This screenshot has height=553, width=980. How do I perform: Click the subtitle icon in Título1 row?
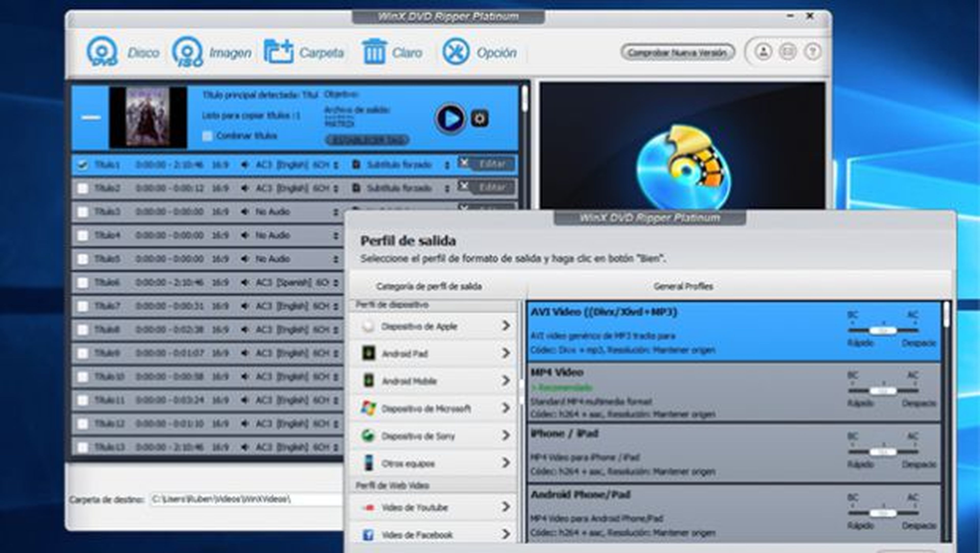click(x=356, y=165)
